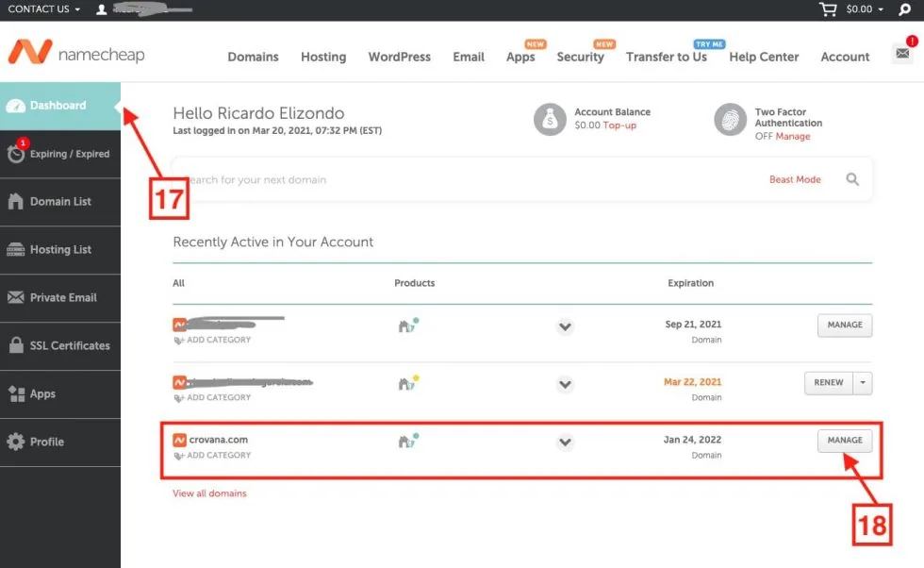Open the Hosting menu

[323, 57]
